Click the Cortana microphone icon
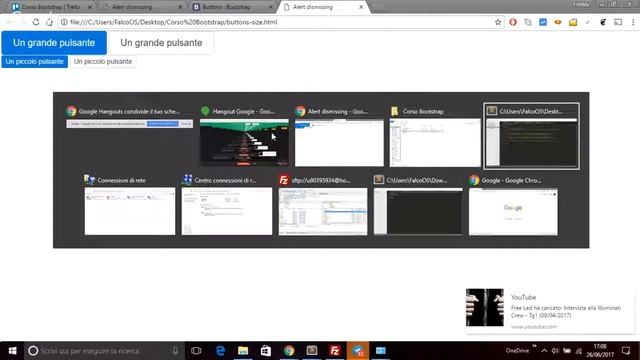This screenshot has width=640, height=360. pyautogui.click(x=175, y=351)
